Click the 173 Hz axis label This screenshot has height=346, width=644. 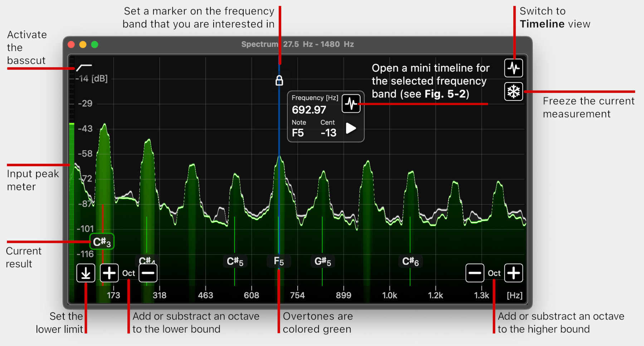click(113, 295)
